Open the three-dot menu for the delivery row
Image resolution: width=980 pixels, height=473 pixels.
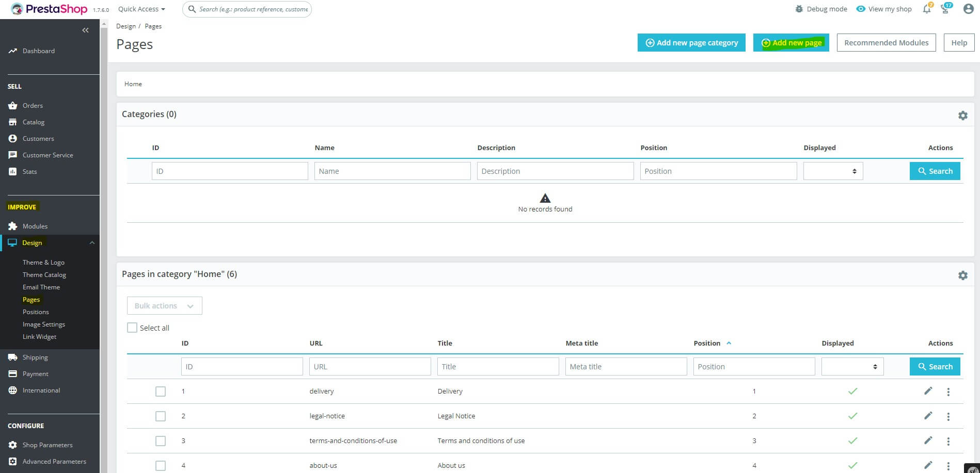click(x=948, y=392)
